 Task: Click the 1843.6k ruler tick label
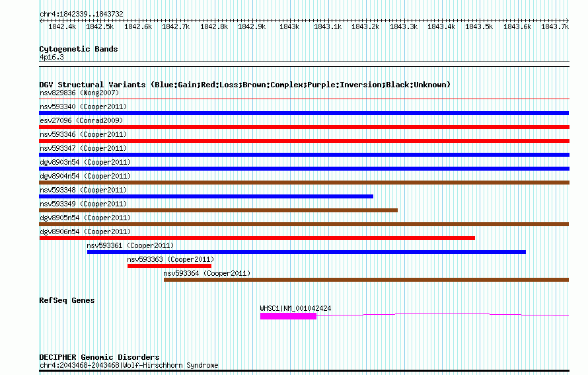point(517,26)
